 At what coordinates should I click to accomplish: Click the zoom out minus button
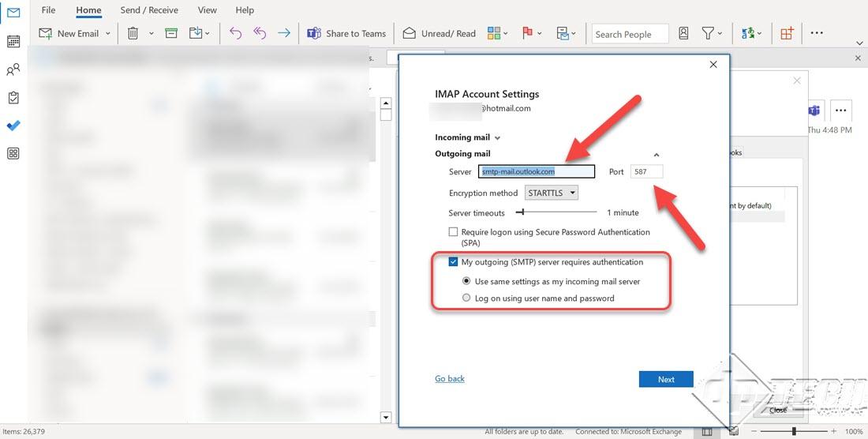tap(755, 431)
